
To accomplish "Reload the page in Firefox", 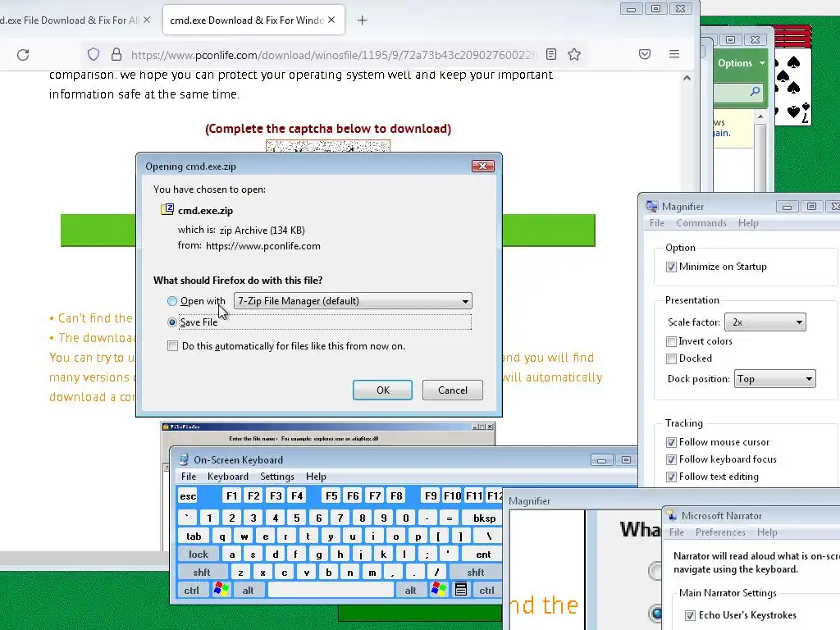I will click(x=23, y=55).
